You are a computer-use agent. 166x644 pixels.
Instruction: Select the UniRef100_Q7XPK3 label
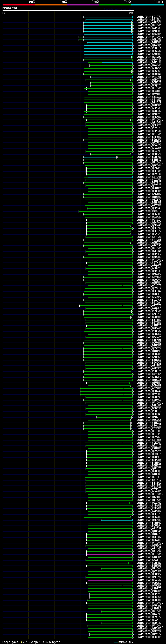point(149,143)
